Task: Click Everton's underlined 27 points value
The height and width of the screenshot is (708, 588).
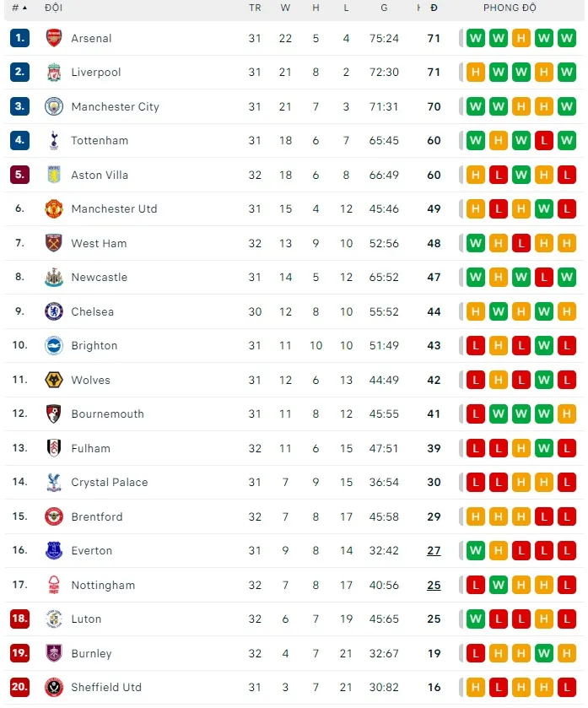Action: (434, 551)
